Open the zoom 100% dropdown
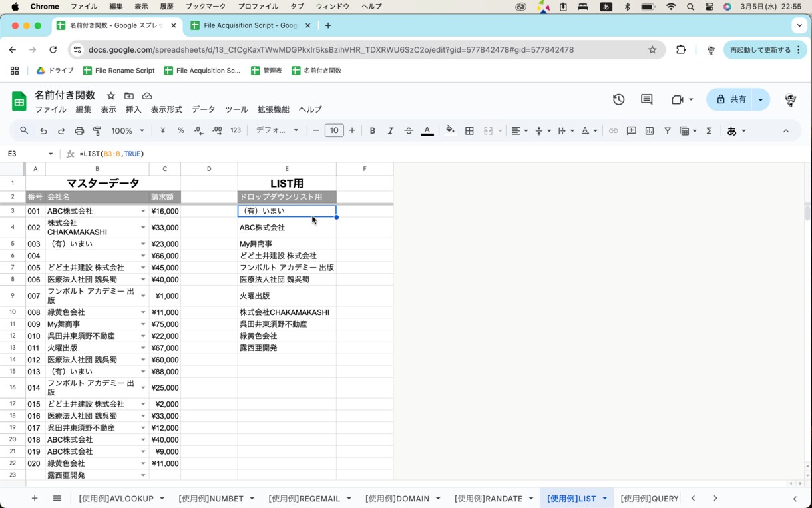Screen dimensions: 812x508 pos(128,131)
